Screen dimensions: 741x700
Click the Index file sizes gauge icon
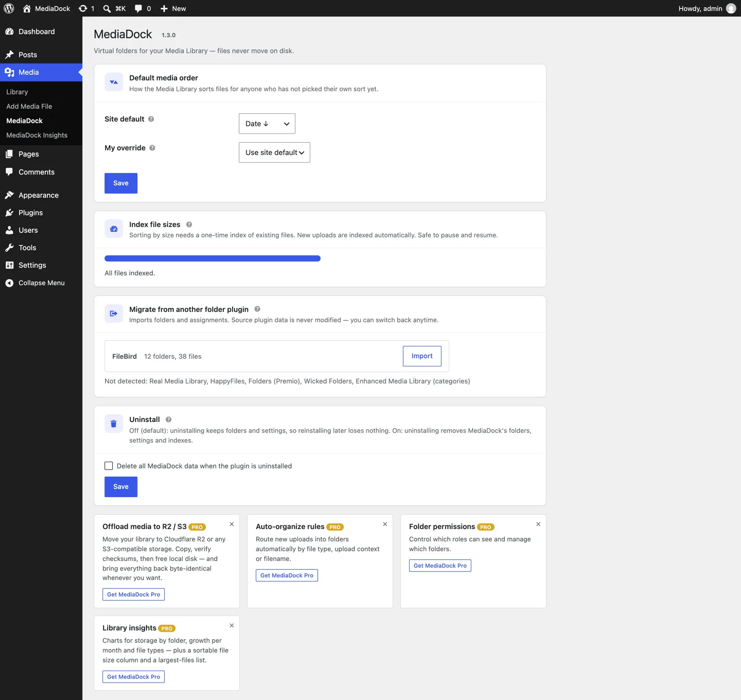pos(114,229)
